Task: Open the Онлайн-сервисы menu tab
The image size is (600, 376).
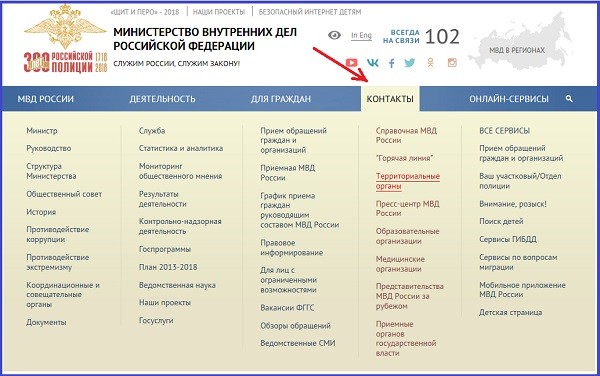Action: pyautogui.click(x=509, y=99)
